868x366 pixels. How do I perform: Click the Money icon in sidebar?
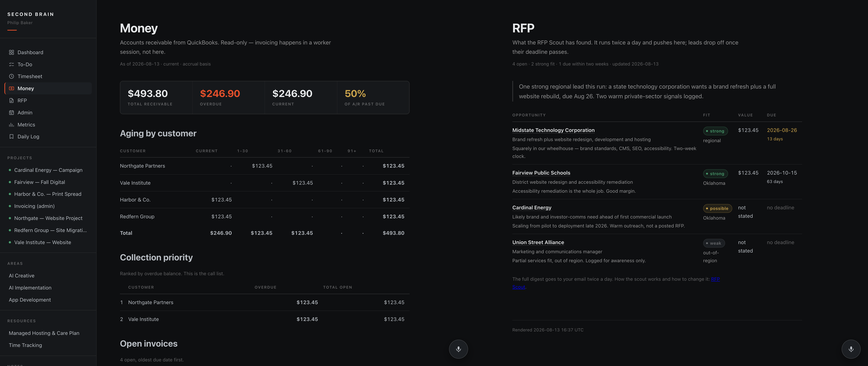coord(12,89)
